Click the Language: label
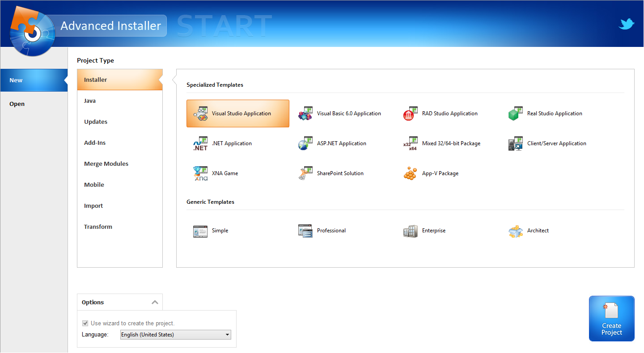 pos(95,335)
